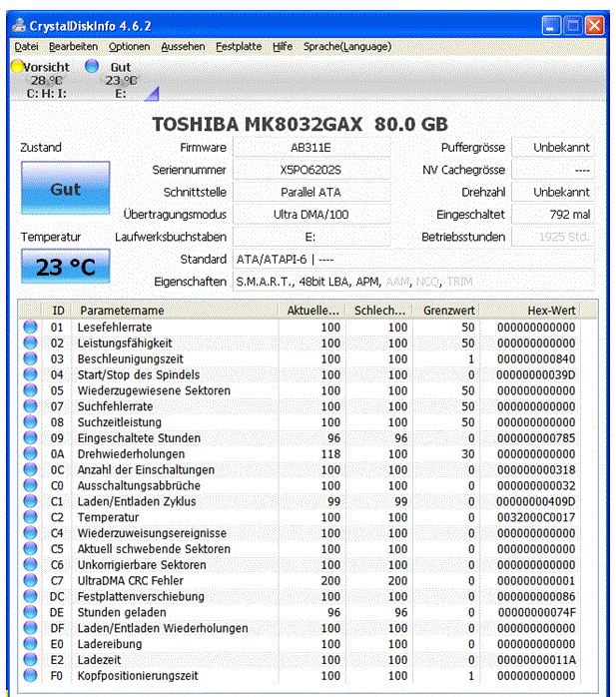
Task: Click the Puffergrösse value Unbekannt
Action: click(553, 148)
